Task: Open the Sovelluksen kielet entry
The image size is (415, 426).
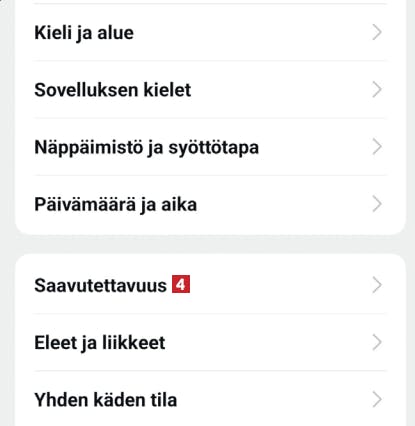Action: click(x=211, y=90)
